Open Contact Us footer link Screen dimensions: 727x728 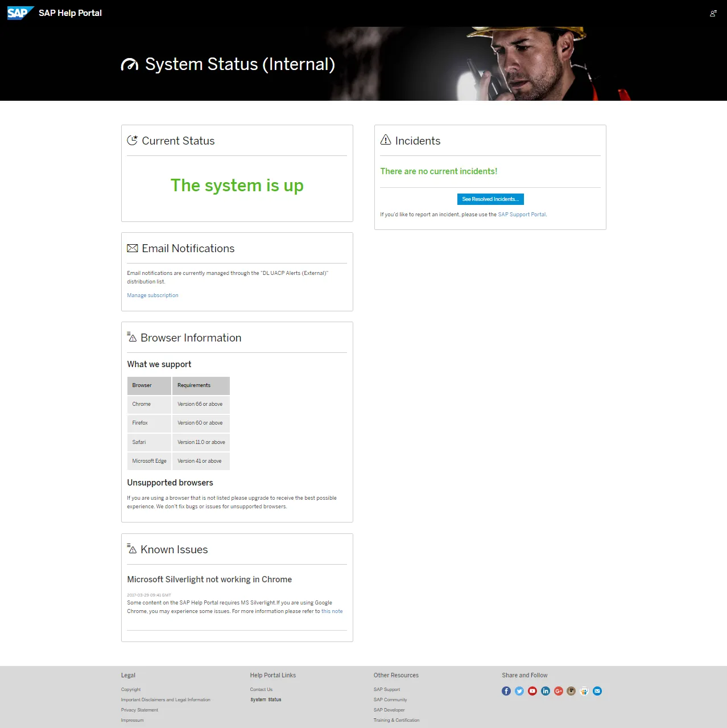tap(261, 689)
